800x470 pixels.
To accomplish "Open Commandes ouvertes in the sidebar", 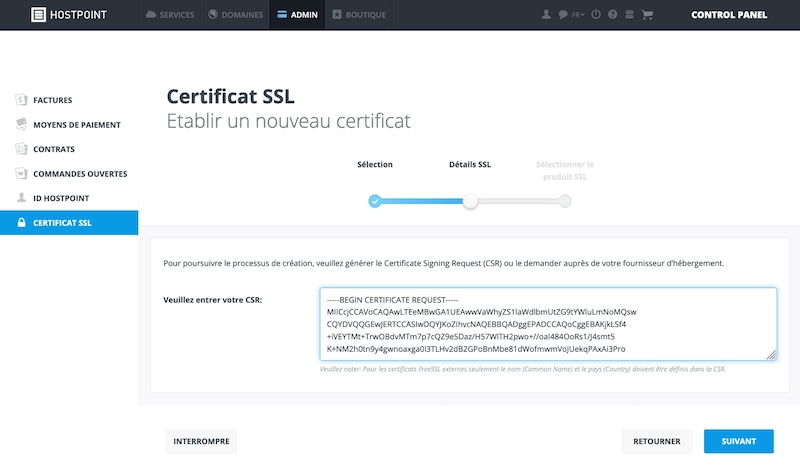I will pos(69,174).
